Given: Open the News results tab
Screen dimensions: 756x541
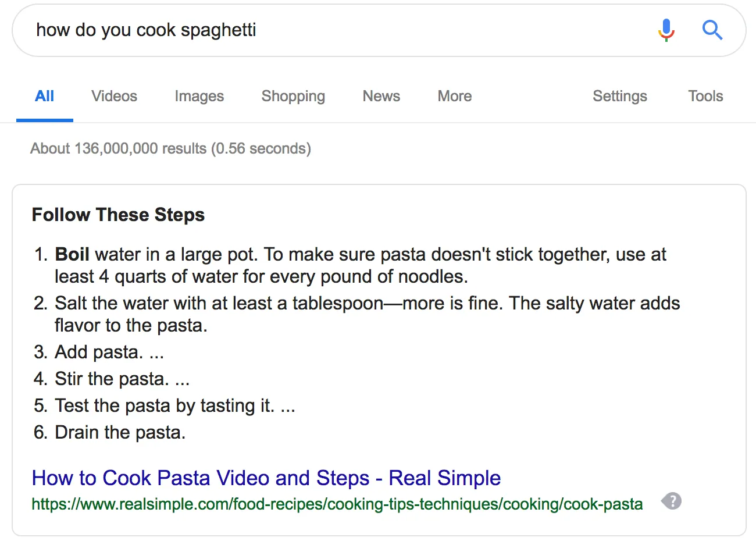Looking at the screenshot, I should coord(381,96).
